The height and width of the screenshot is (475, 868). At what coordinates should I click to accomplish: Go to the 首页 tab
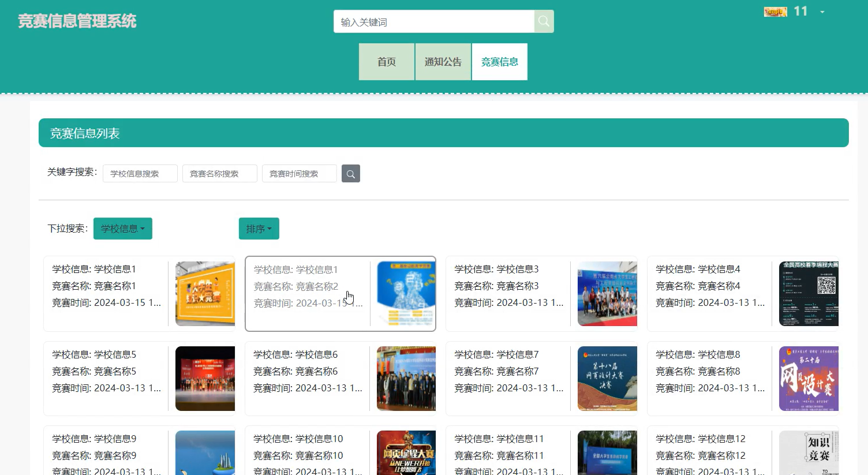point(387,62)
